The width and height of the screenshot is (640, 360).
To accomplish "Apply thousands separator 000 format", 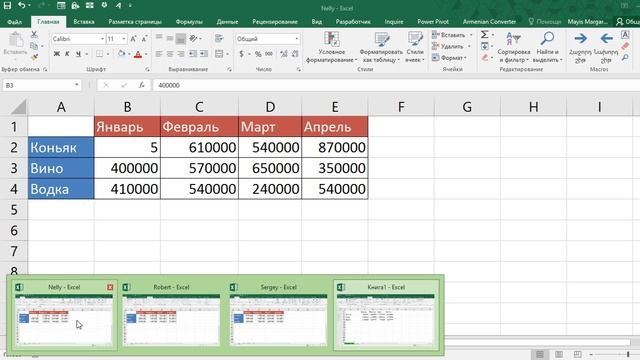I will [269, 54].
